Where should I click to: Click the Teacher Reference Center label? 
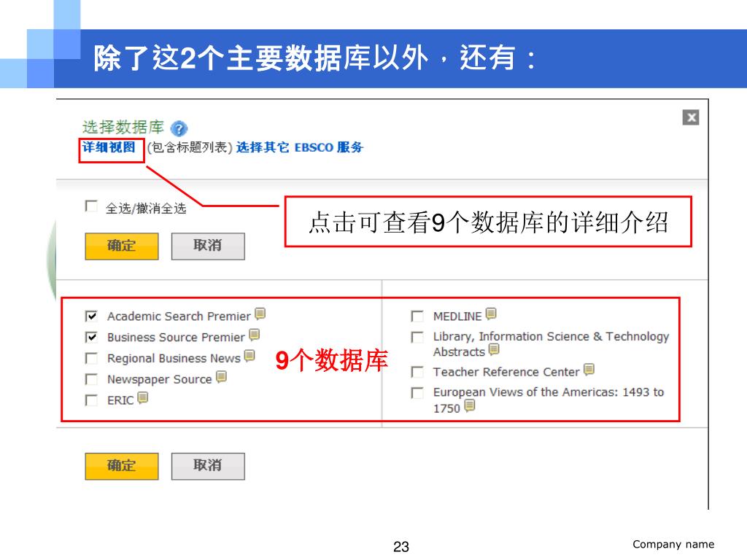(x=506, y=372)
